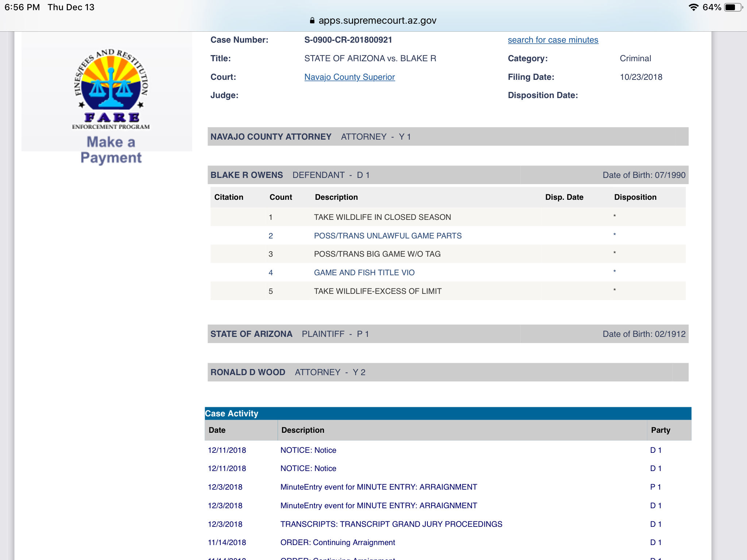
Task: Tap the Disposition column header
Action: click(635, 197)
